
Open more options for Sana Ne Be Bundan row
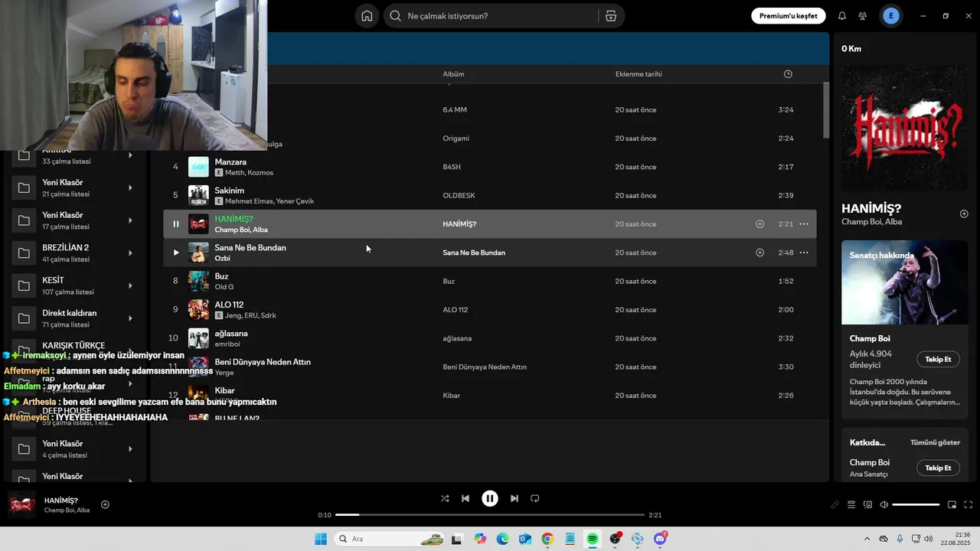804,253
